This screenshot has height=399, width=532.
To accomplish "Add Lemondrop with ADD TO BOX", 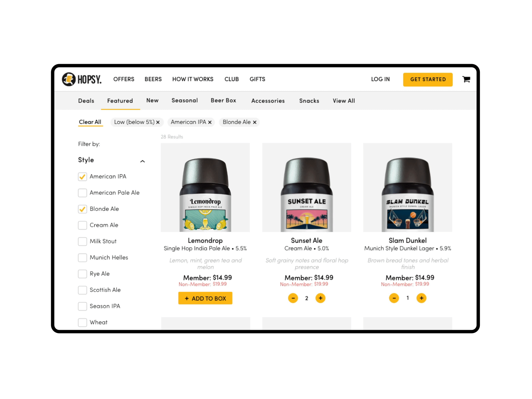I will click(205, 298).
